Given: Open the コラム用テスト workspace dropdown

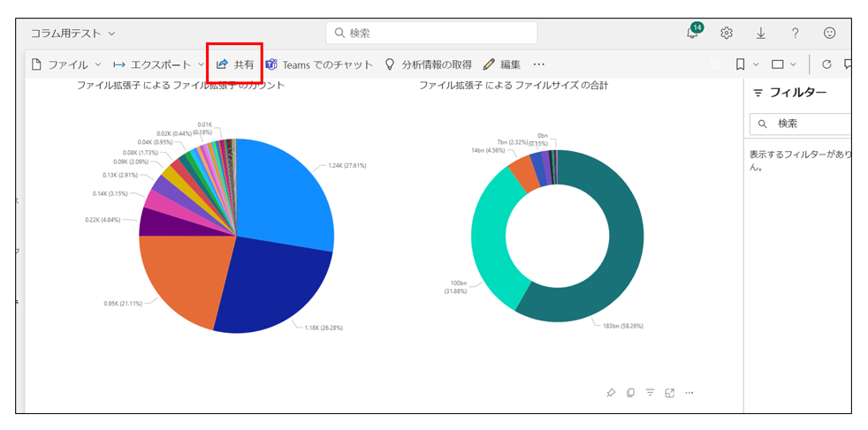Looking at the screenshot, I should click(72, 34).
